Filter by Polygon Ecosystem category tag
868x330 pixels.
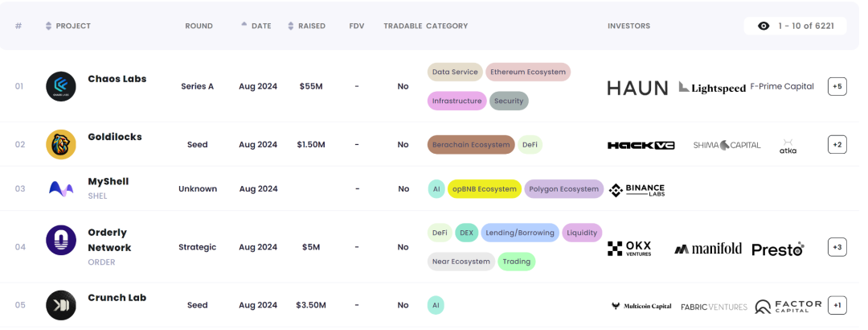563,189
